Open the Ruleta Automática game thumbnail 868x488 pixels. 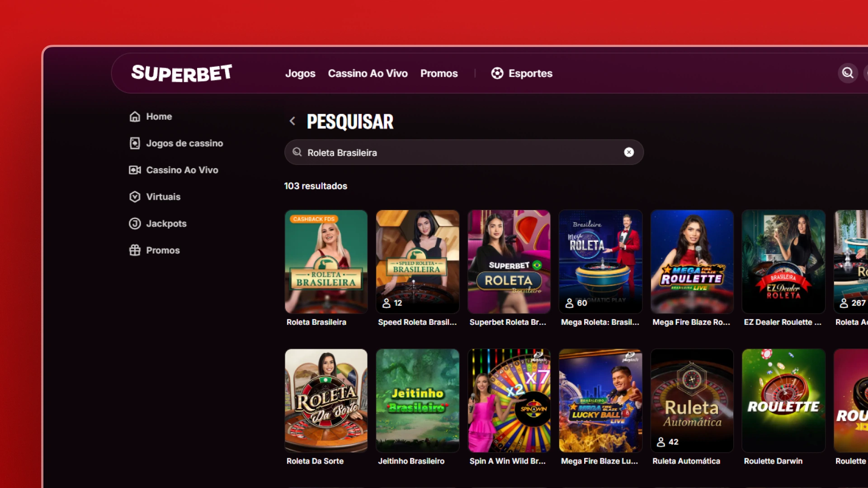tap(692, 401)
